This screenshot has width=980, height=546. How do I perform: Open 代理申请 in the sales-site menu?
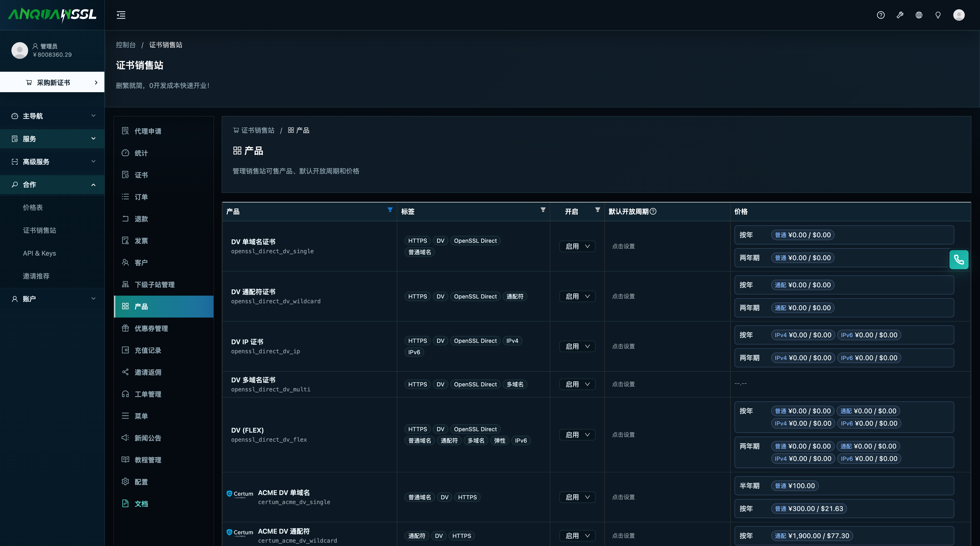pos(163,131)
